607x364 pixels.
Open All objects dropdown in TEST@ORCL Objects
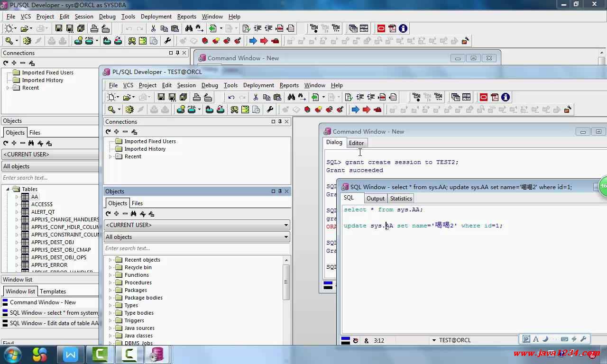(286, 237)
